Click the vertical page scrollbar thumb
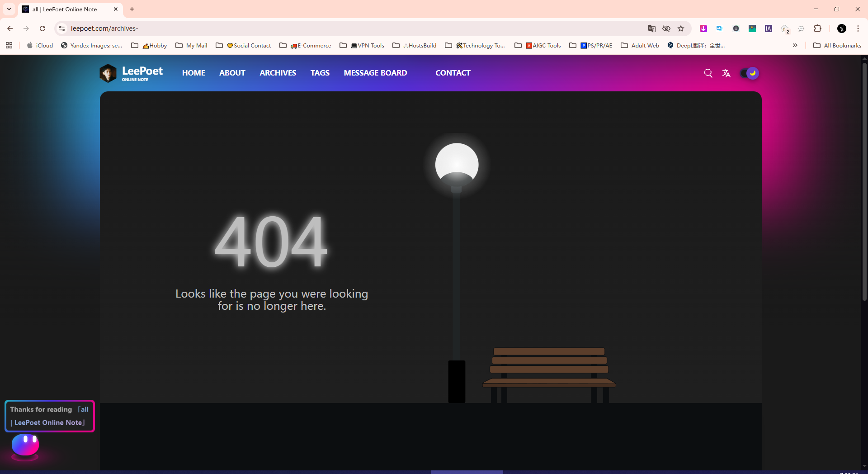Viewport: 868px width, 474px height. [864, 181]
